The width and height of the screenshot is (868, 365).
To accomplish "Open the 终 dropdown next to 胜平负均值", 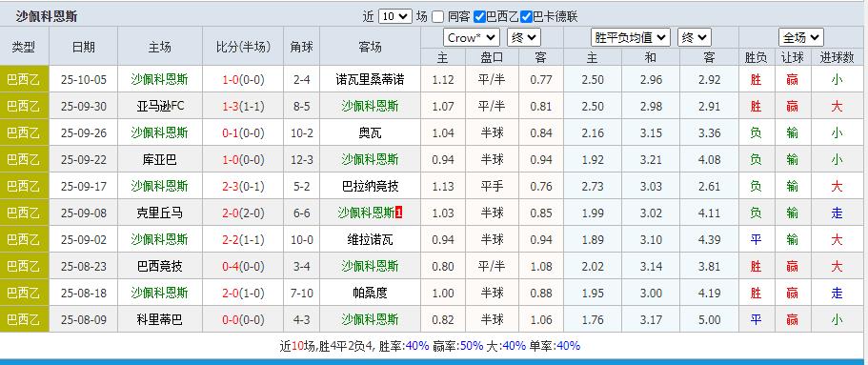I will tap(695, 38).
